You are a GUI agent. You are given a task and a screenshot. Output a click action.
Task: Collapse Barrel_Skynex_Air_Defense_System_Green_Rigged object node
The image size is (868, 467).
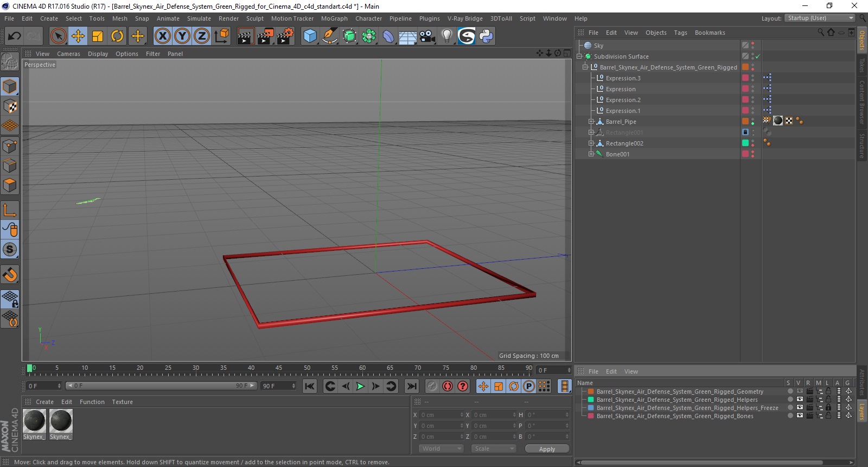pos(585,67)
